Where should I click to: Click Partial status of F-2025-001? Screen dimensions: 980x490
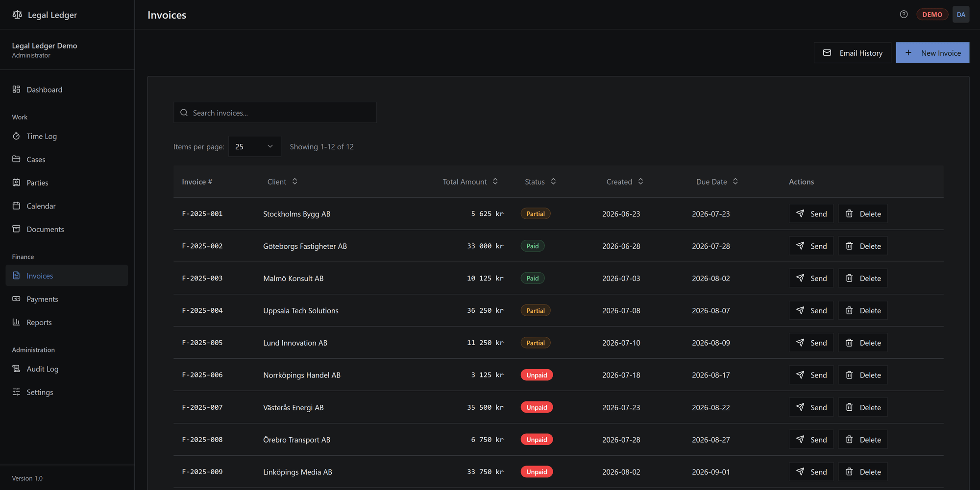[536, 214]
